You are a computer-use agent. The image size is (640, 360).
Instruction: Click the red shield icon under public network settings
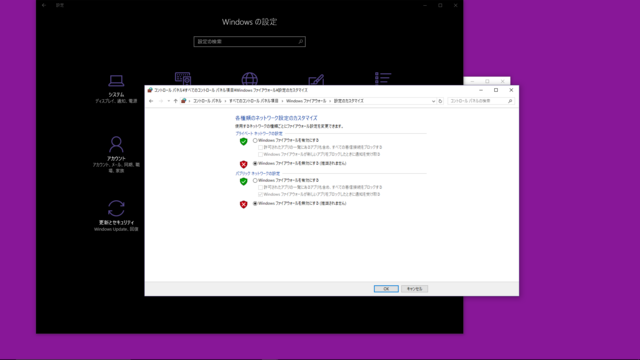point(244,204)
